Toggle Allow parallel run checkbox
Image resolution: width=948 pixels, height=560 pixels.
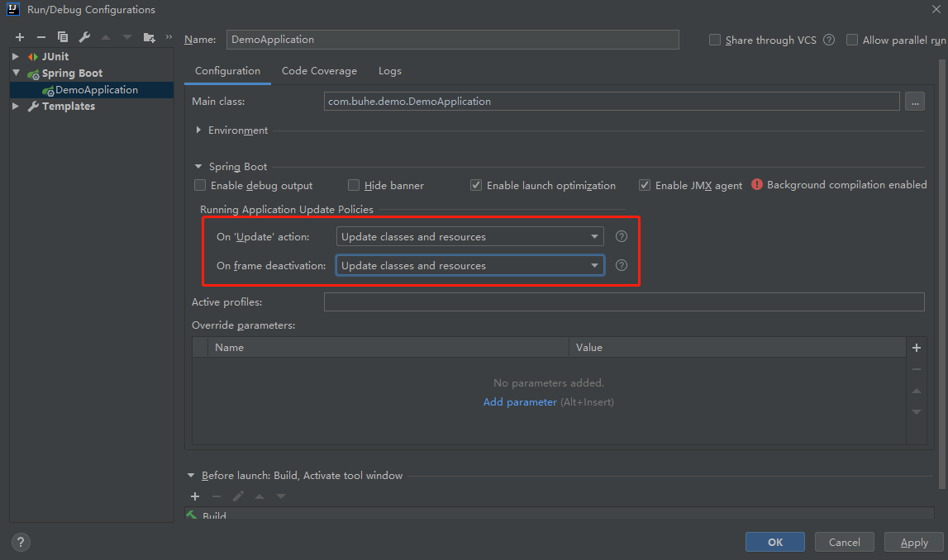pyautogui.click(x=852, y=40)
